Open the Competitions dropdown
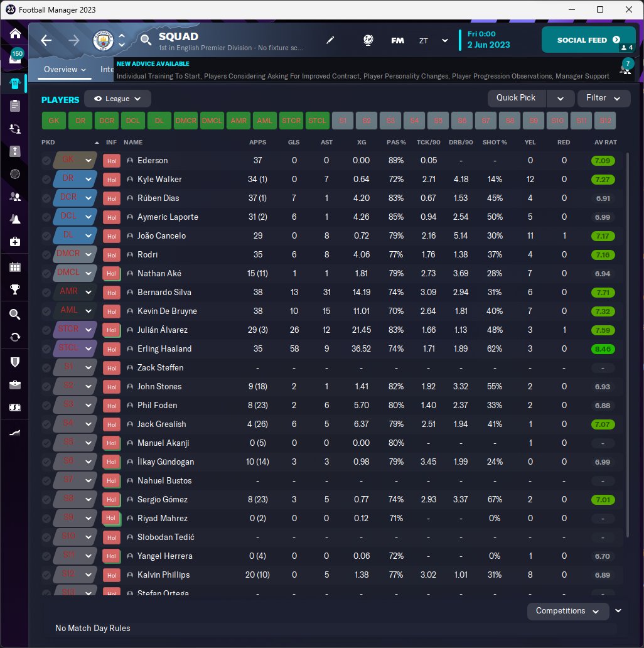The width and height of the screenshot is (644, 648). click(567, 611)
